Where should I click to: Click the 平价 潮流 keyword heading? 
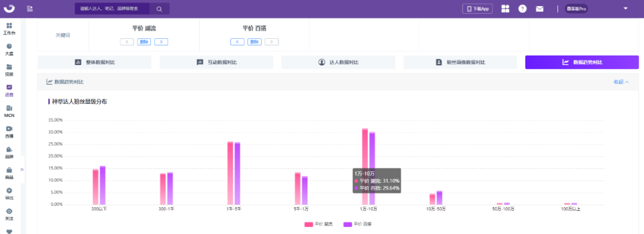pos(144,29)
